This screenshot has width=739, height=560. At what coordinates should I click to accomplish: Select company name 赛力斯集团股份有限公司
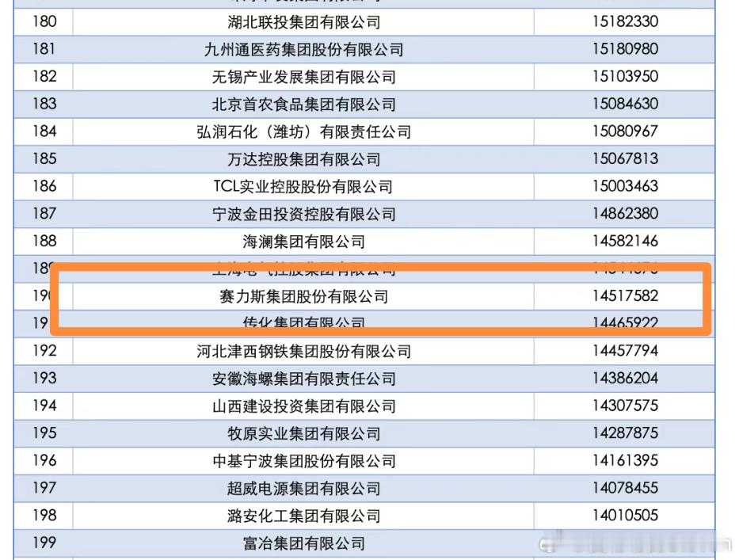(x=304, y=296)
